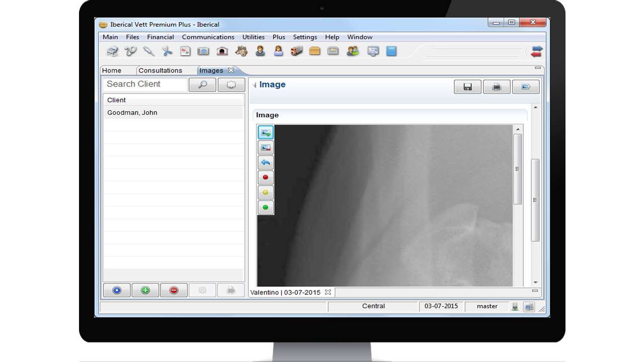Viewport: 644px width, 362px height.
Task: Click the syringe icon in the toolbar
Action: coord(148,51)
